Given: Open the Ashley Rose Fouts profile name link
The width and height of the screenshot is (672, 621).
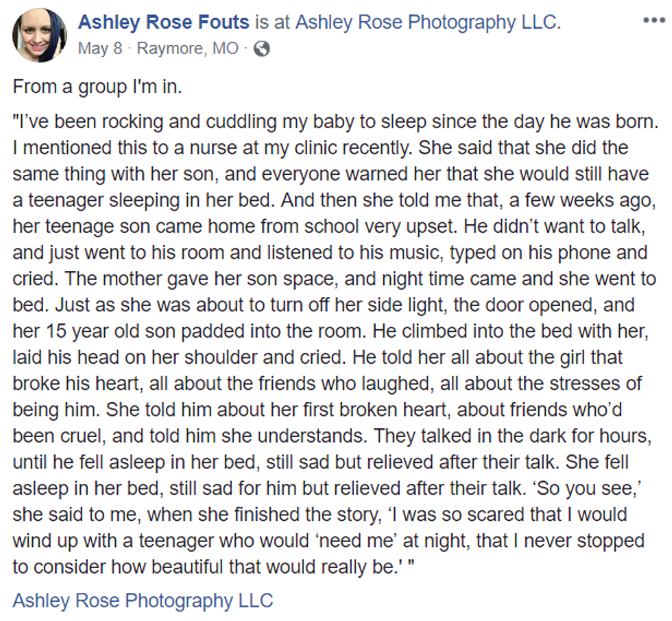Looking at the screenshot, I should (x=163, y=23).
